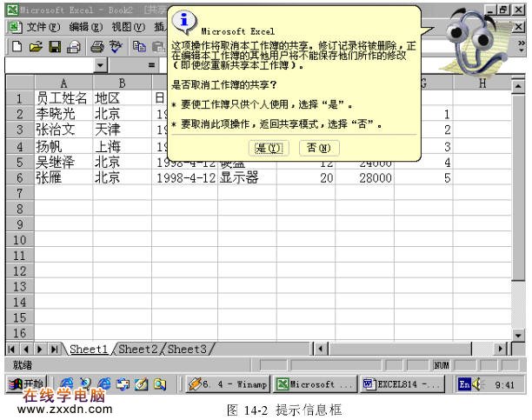Viewport: 532px width, 420px height.
Task: Select cell containing 李晓光
Action: [63, 113]
